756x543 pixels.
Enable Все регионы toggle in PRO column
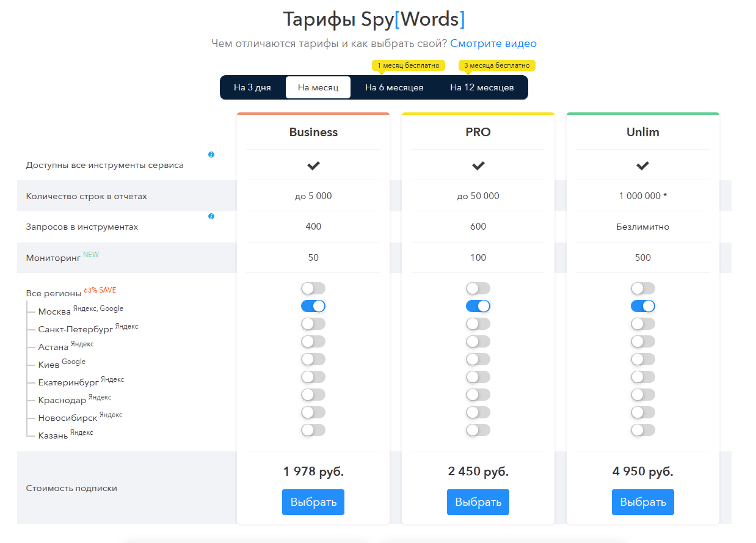point(478,288)
